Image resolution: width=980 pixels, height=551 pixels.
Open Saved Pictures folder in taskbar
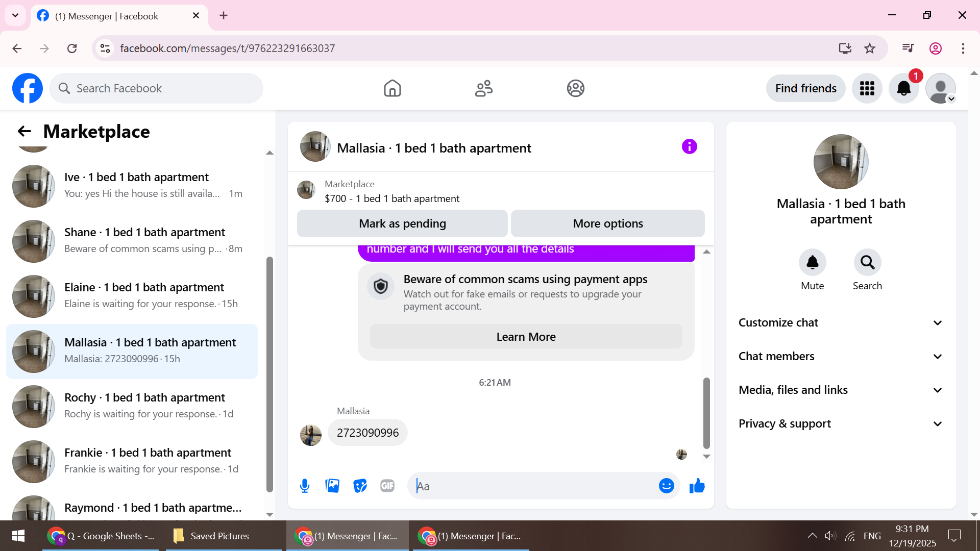212,536
